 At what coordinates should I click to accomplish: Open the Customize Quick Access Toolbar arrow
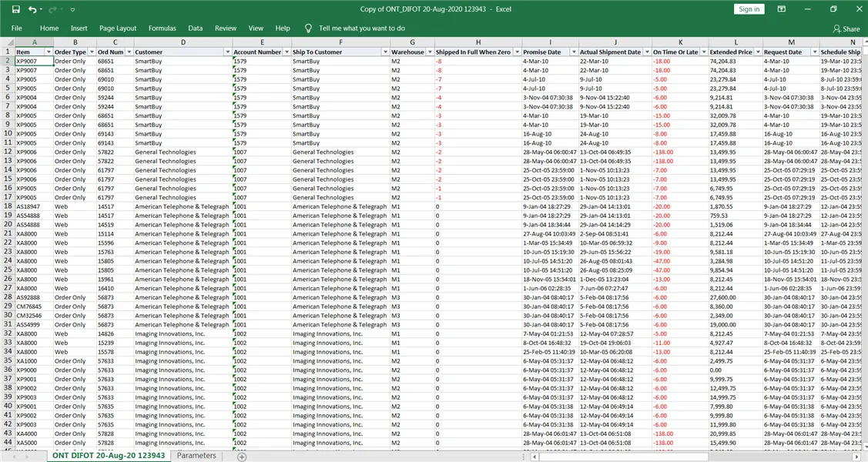pos(72,9)
